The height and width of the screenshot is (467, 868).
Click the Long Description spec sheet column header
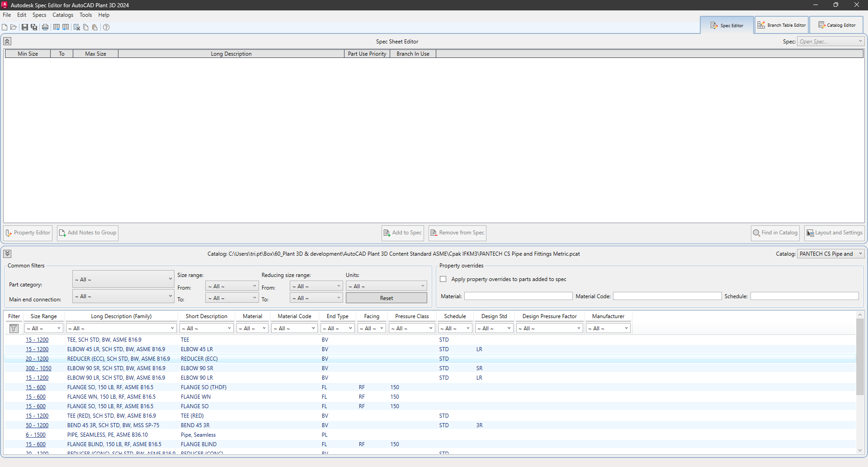(231, 54)
